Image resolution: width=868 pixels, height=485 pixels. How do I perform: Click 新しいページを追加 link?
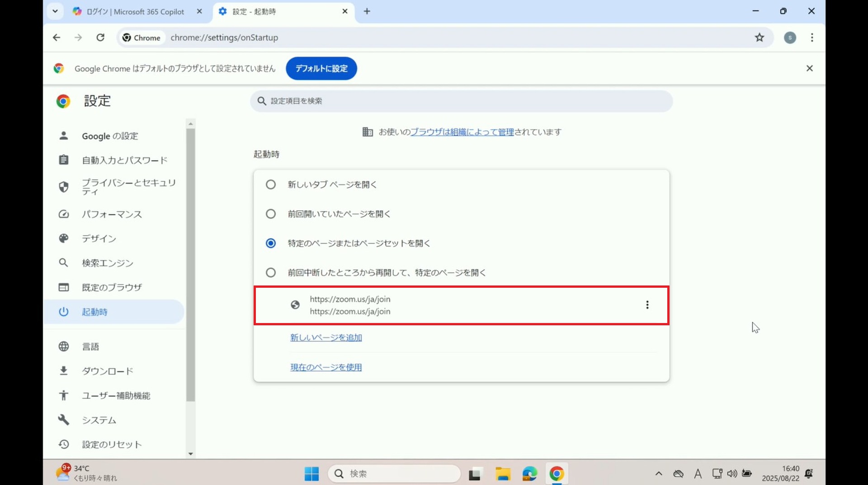click(x=325, y=338)
